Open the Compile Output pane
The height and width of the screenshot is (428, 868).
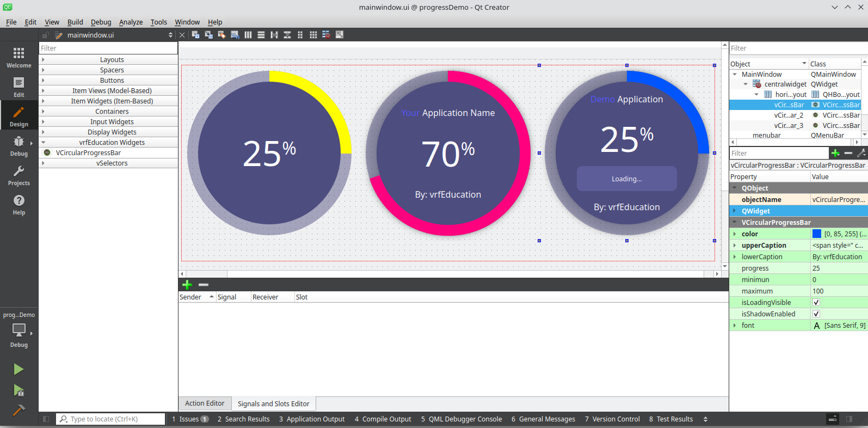[383, 419]
